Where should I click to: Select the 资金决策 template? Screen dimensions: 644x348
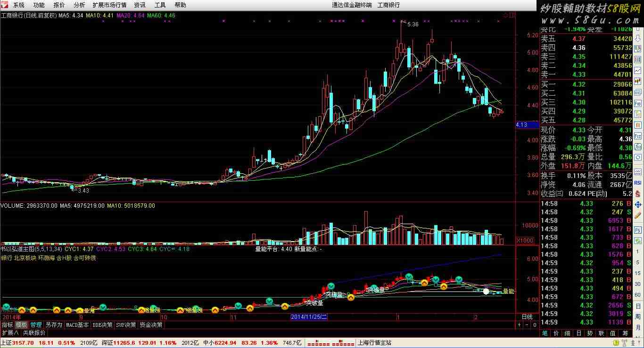[x=151, y=325]
